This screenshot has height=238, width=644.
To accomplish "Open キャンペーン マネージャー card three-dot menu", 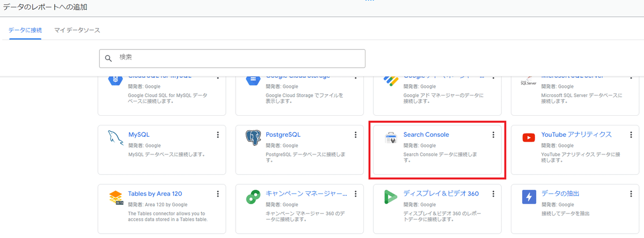I will (355, 194).
